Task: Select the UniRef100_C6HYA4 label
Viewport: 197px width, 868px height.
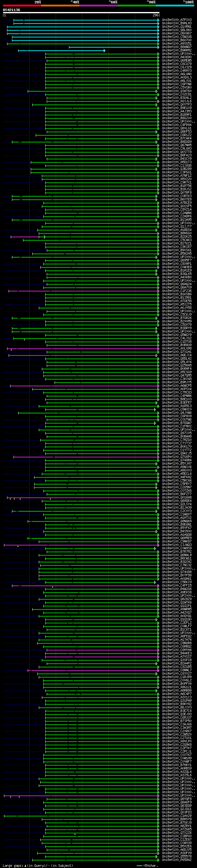Action: click(x=176, y=650)
